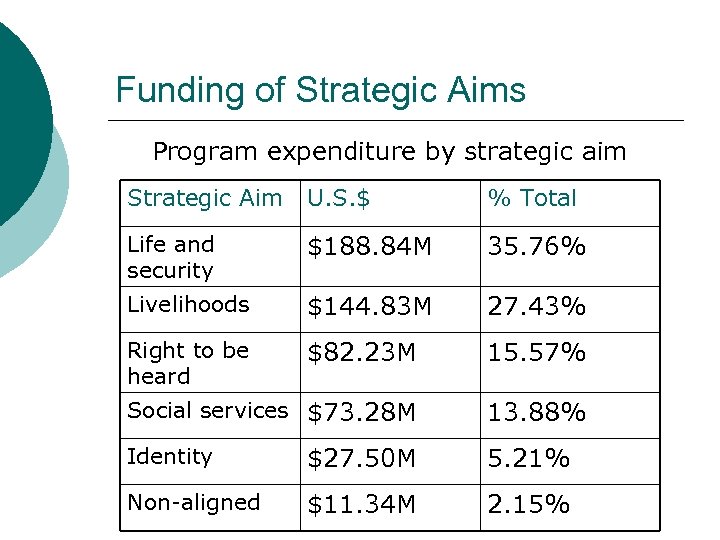Viewport: 720px width, 540px height.
Task: Click the slide title 'Funding of Strategic Aims'
Action: [x=320, y=91]
